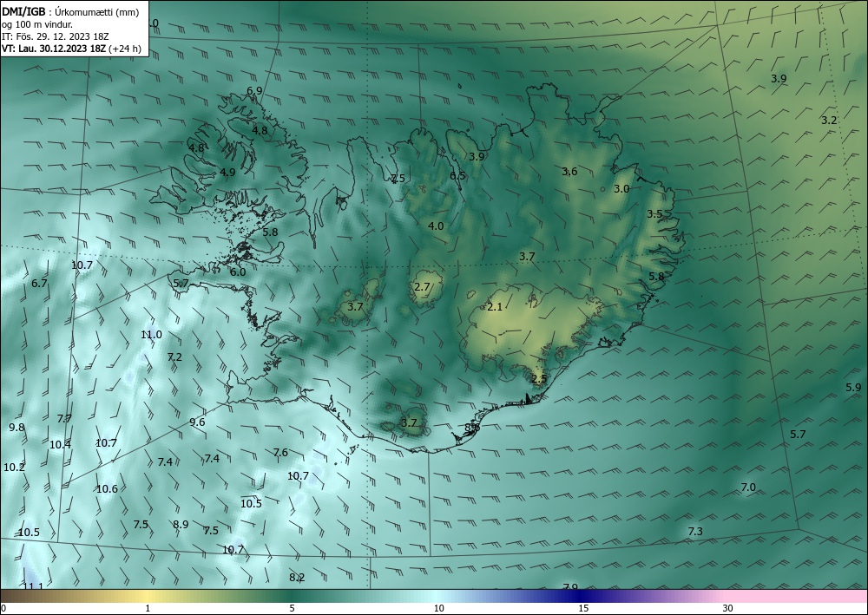
Task: Select the "IT: Fös. 29. 12. 2023 18Z" line
Action: (x=56, y=36)
